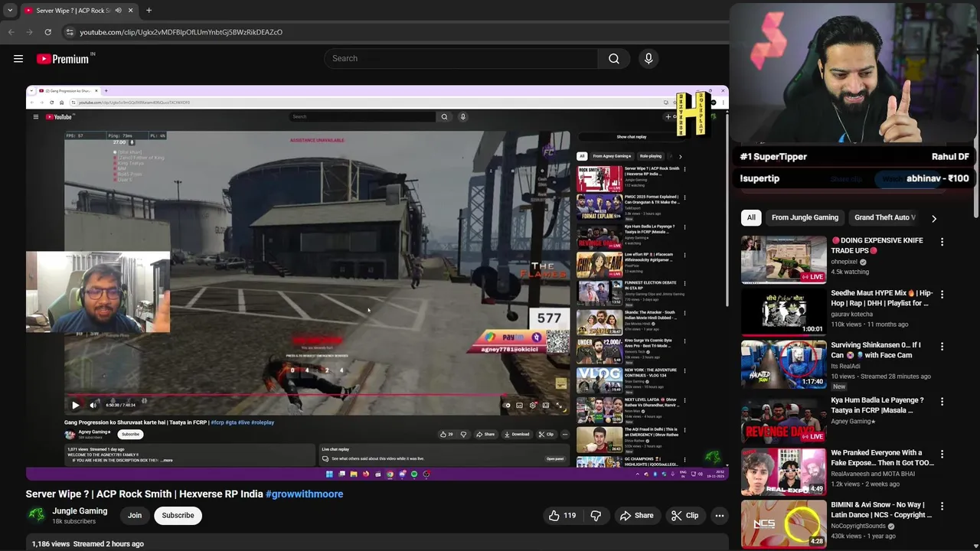
Task: Open the #growwithmoore hashtag link
Action: 305,494
